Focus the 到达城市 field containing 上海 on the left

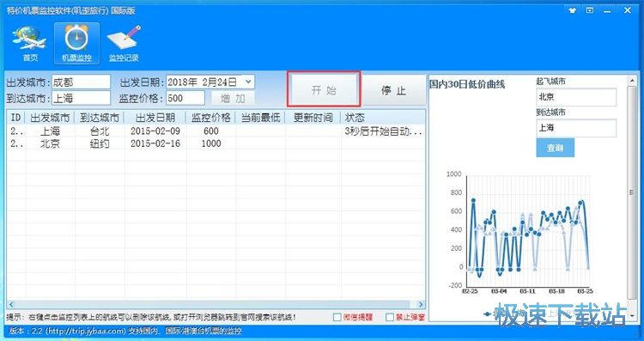click(81, 98)
